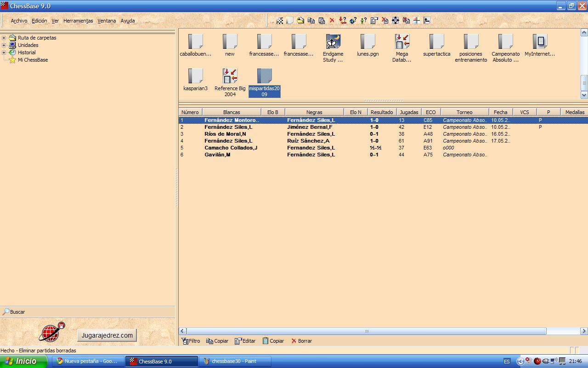Expand the Ruta de carpetas tree node

(4, 38)
